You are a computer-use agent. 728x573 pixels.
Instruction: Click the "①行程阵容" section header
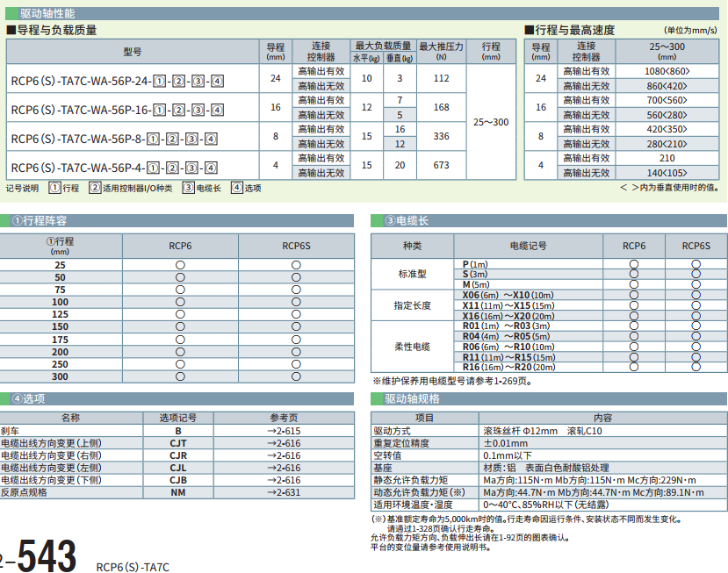tap(40, 220)
